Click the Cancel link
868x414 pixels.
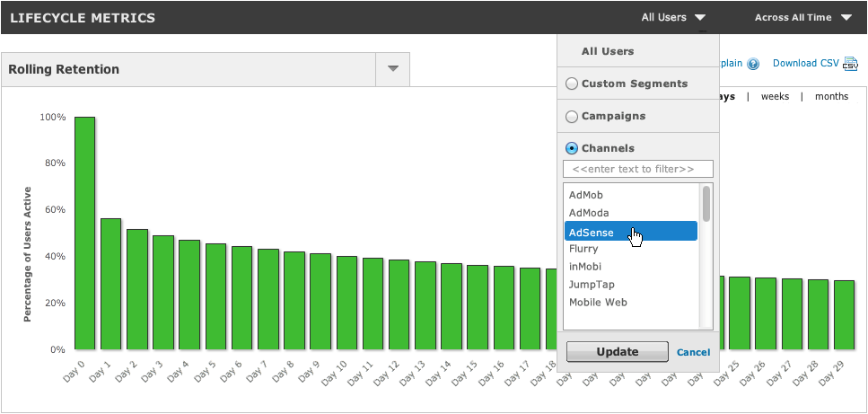[693, 352]
